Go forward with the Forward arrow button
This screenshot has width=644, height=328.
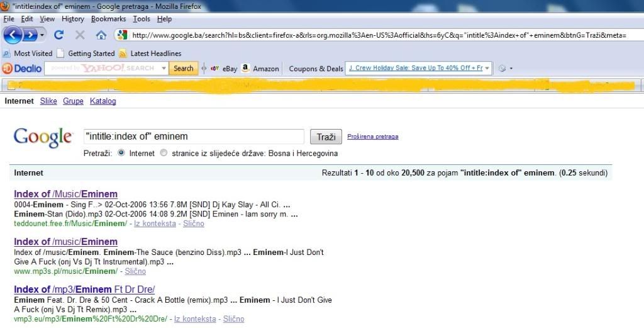tap(30, 35)
